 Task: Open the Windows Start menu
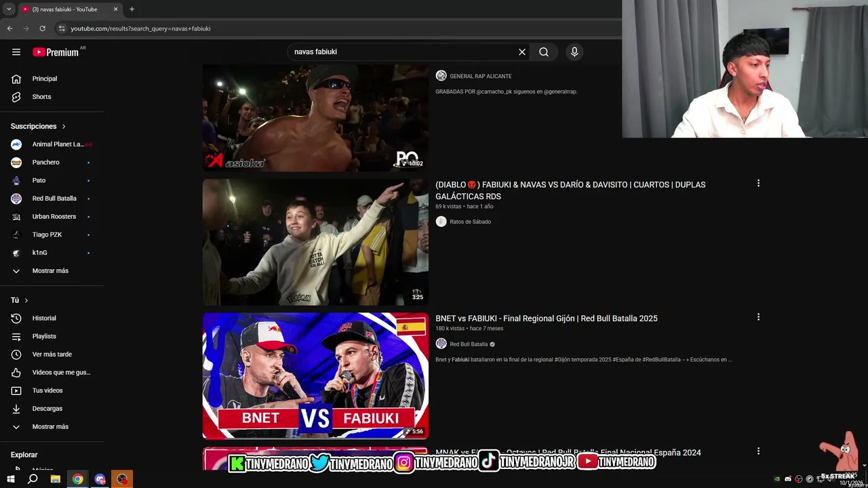[10, 479]
